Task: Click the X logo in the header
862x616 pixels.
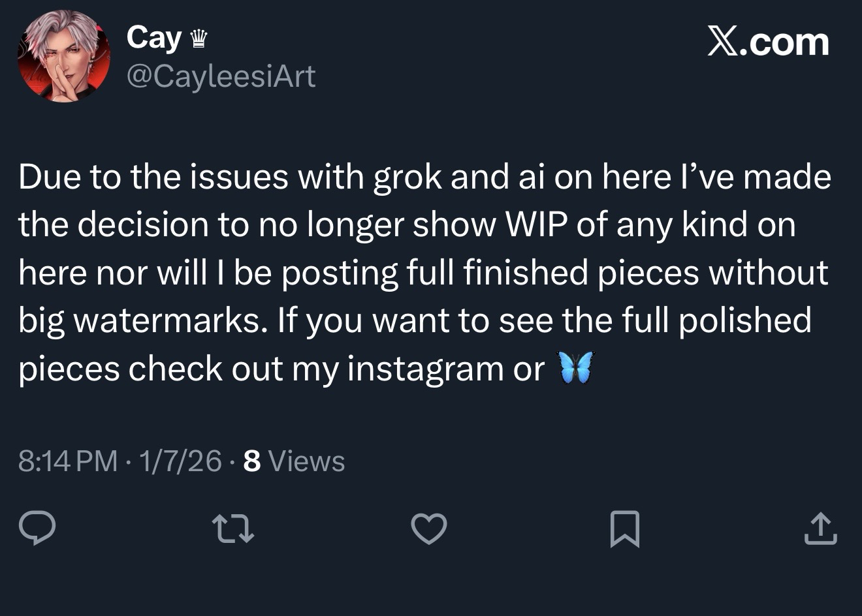Action: coord(722,42)
